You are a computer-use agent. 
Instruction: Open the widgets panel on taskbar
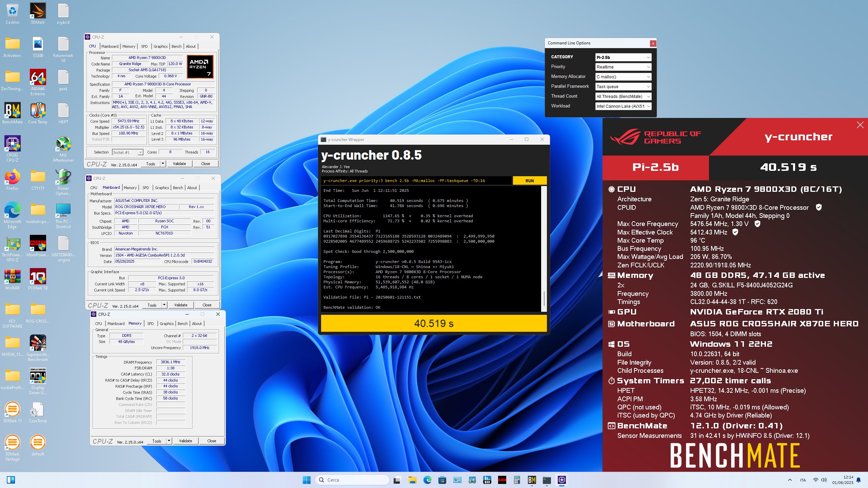(11, 480)
